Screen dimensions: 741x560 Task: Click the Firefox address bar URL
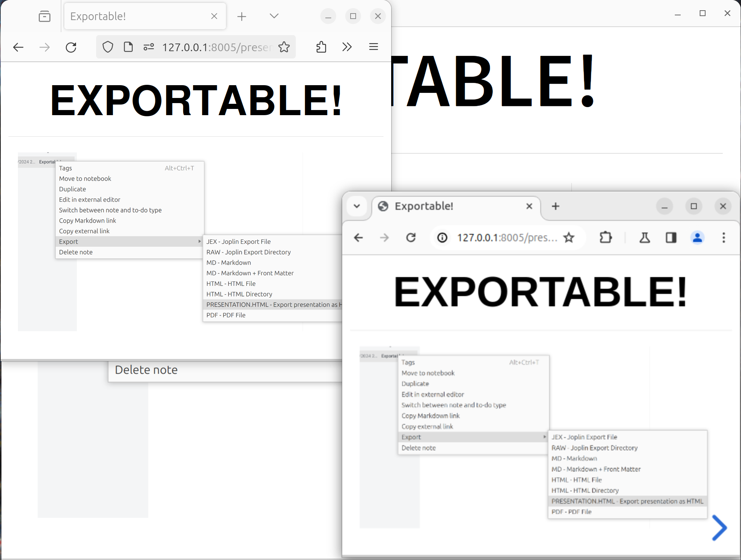coord(216,47)
